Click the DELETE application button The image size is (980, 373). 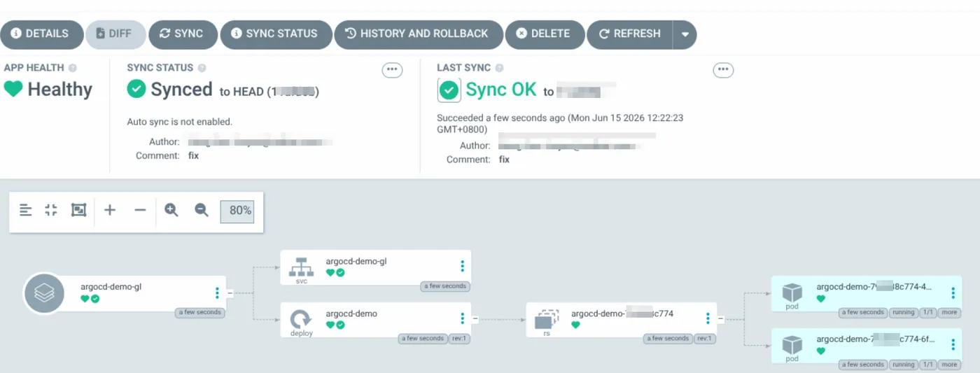click(545, 34)
